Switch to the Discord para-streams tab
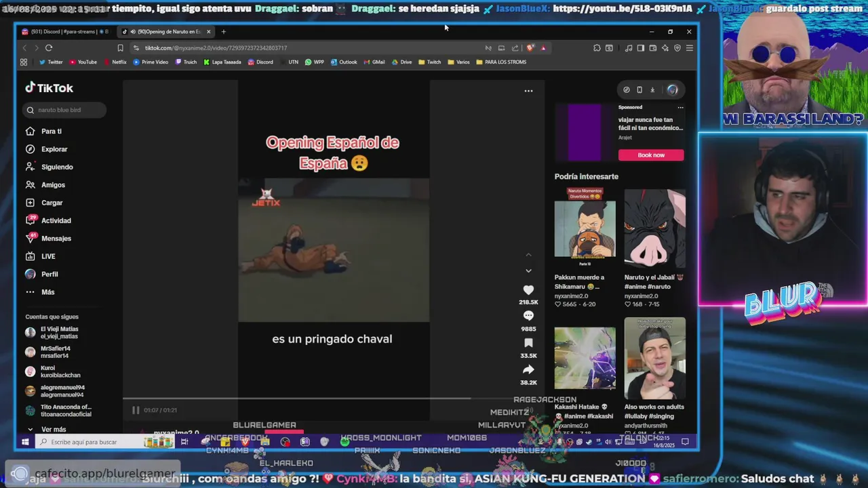 pos(64,31)
